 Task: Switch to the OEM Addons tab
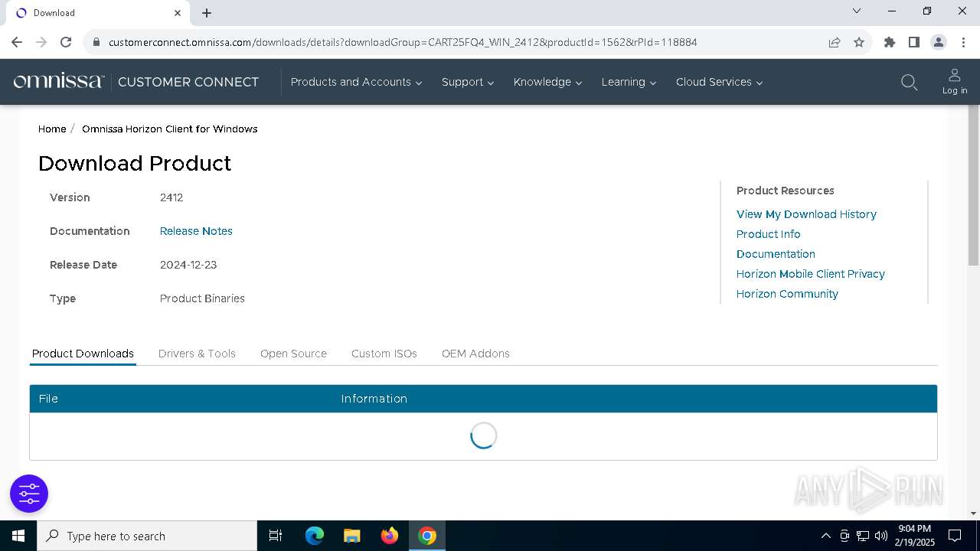475,354
